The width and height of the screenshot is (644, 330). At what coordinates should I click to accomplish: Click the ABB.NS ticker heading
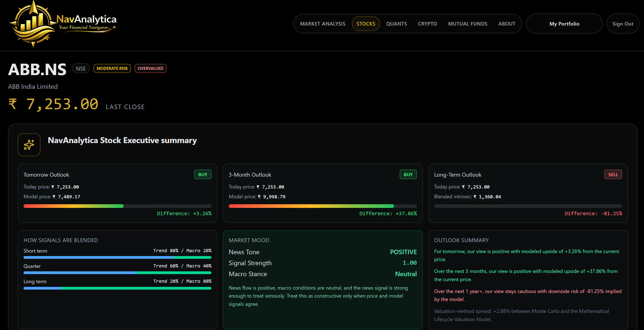click(x=37, y=69)
